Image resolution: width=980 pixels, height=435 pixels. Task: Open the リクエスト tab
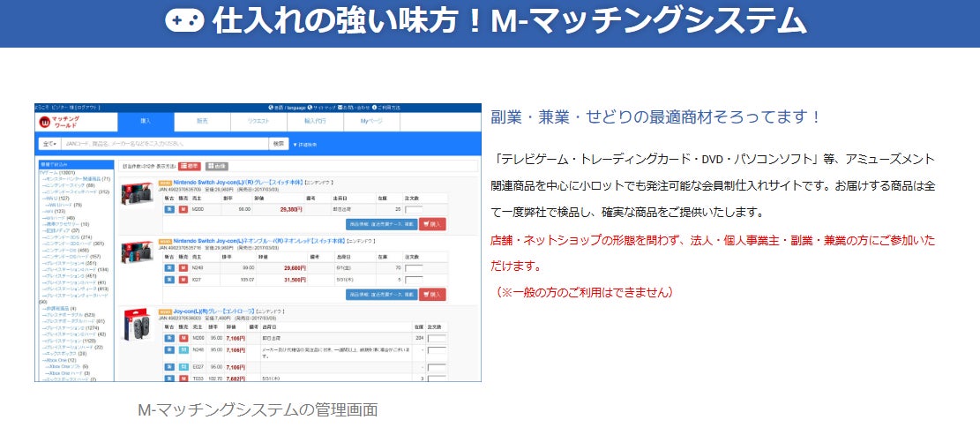point(258,122)
